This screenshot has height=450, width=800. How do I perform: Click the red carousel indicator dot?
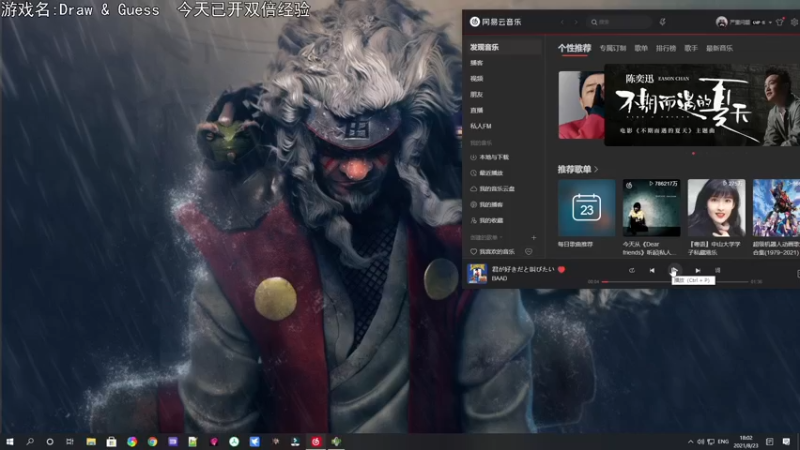pos(693,153)
